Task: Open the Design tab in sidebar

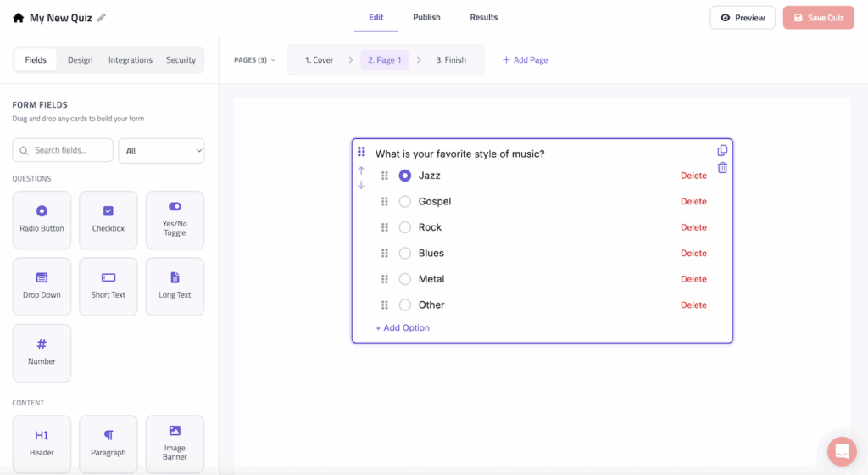Action: (81, 60)
